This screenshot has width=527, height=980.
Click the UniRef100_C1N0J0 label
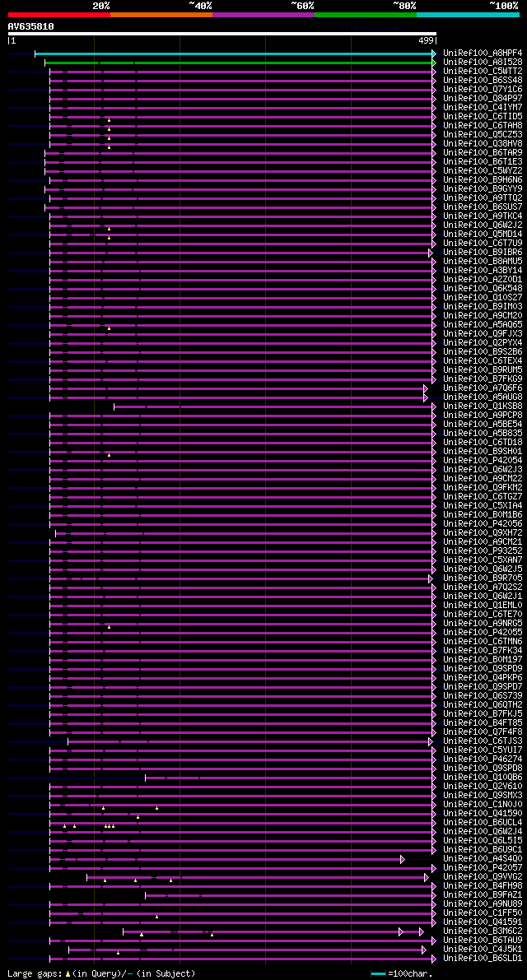click(483, 805)
